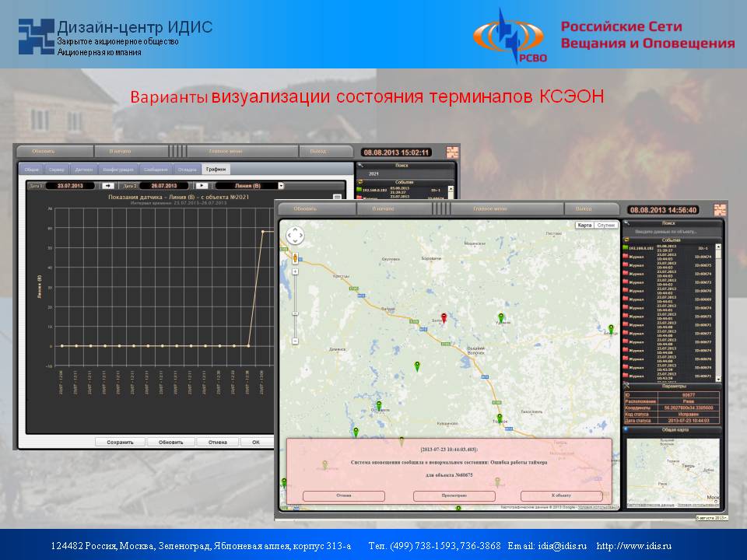Click the search icon in the graph window
This screenshot has height=560, width=747.
click(360, 165)
